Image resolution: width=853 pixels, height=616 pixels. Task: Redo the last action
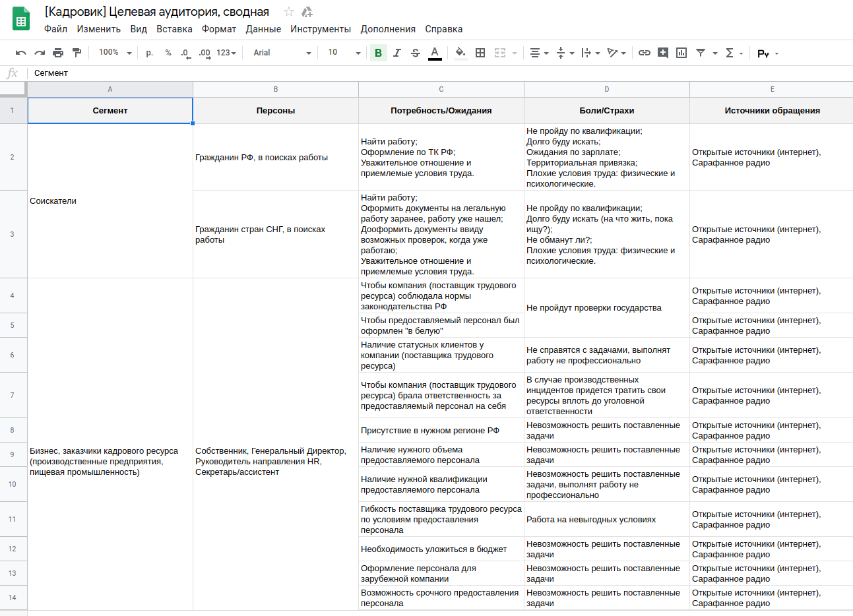coord(40,53)
